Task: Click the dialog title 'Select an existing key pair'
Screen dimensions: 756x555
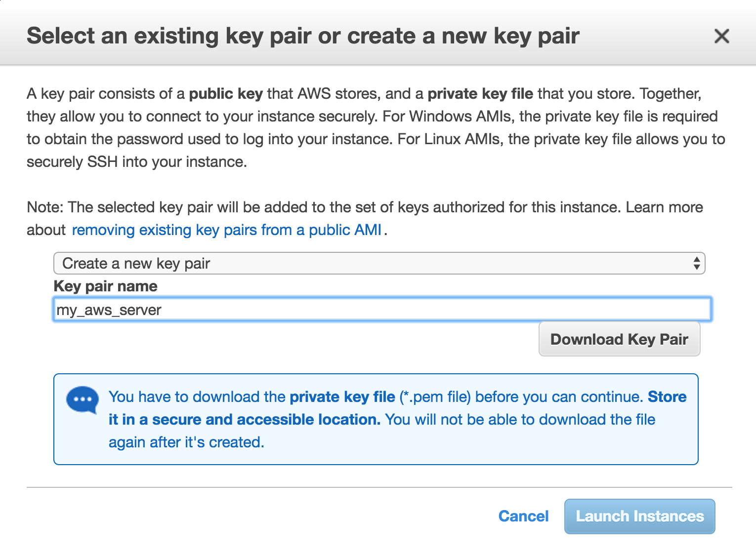Action: tap(303, 36)
